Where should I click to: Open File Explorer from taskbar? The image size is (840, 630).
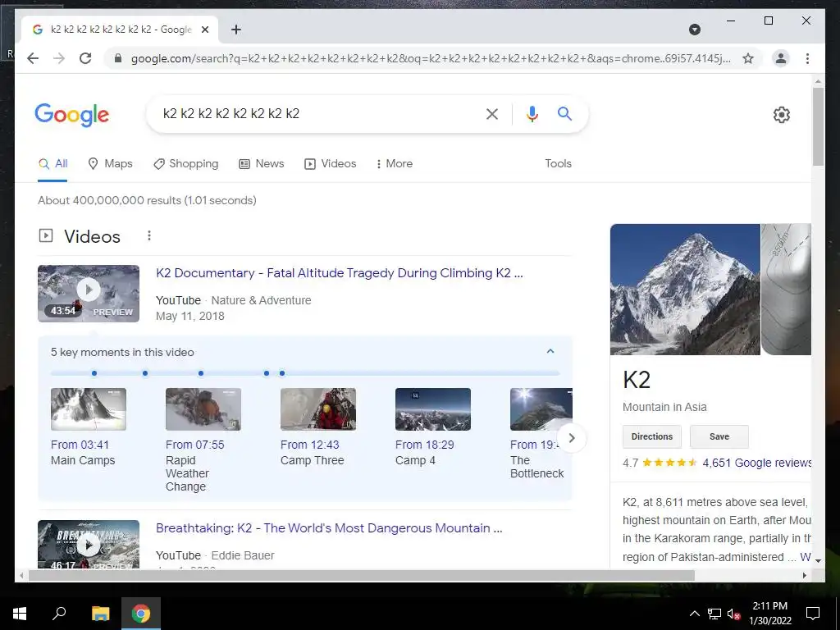[100, 614]
